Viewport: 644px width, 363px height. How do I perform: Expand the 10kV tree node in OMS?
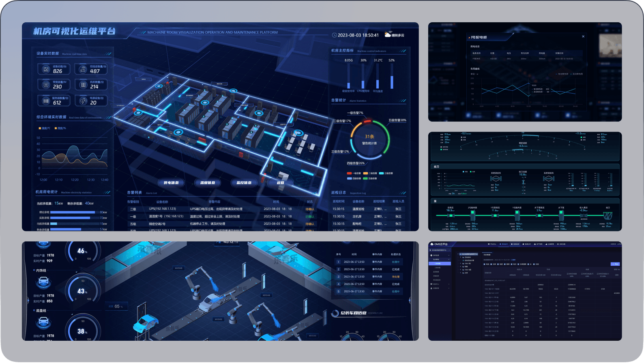pyautogui.click(x=461, y=263)
